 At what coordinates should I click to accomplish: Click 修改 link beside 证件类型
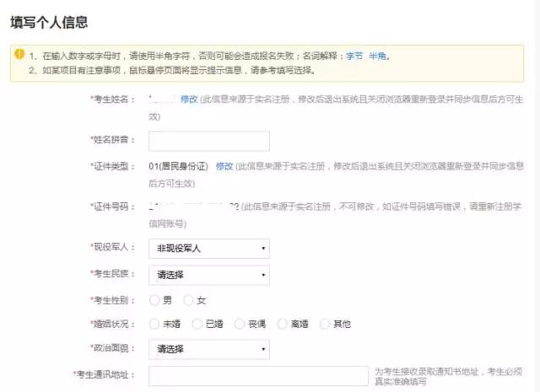point(224,167)
